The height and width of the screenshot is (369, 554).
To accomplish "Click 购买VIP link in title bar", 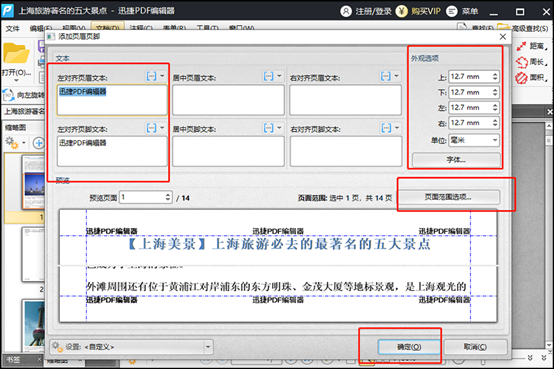I will tap(426, 11).
